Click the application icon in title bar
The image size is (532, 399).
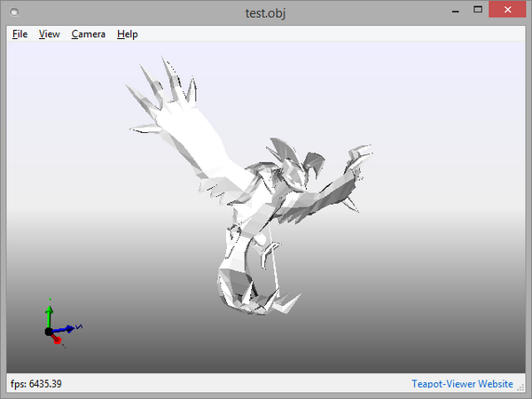pos(14,12)
